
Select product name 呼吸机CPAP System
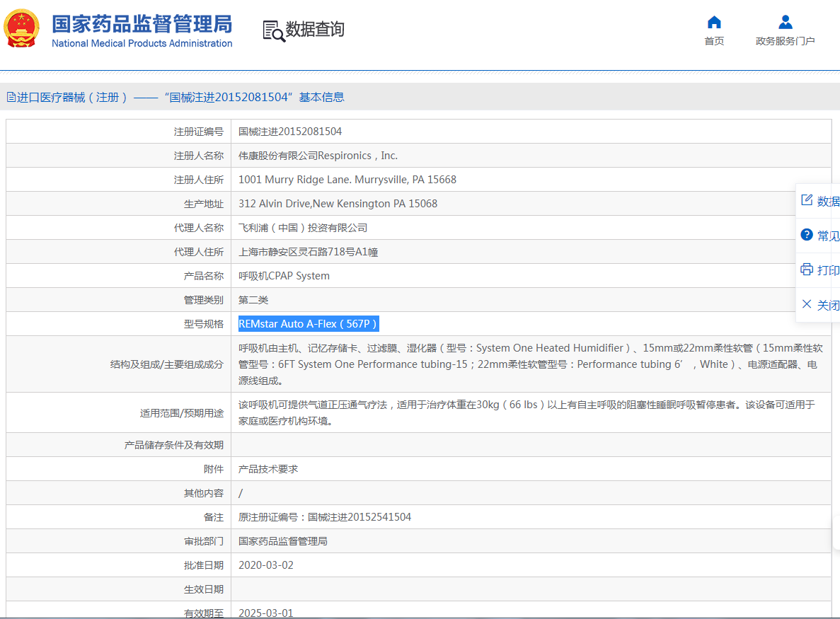pos(284,276)
